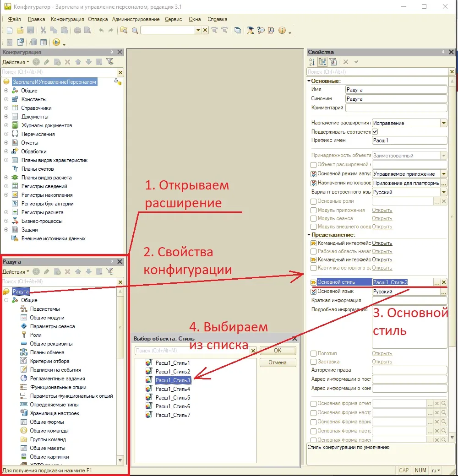Start debugging with the yellow play icon

56,42
